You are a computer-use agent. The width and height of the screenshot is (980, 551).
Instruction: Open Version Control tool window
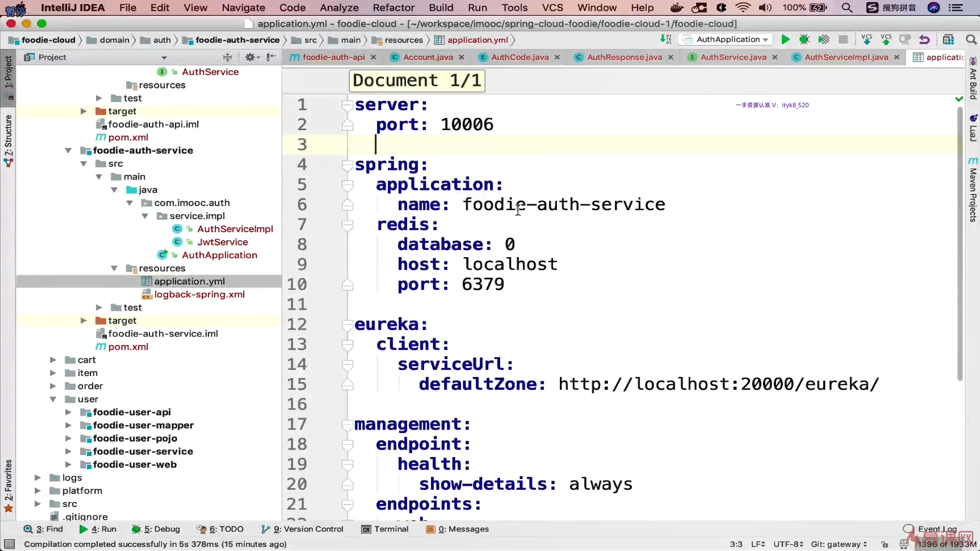coord(302,529)
